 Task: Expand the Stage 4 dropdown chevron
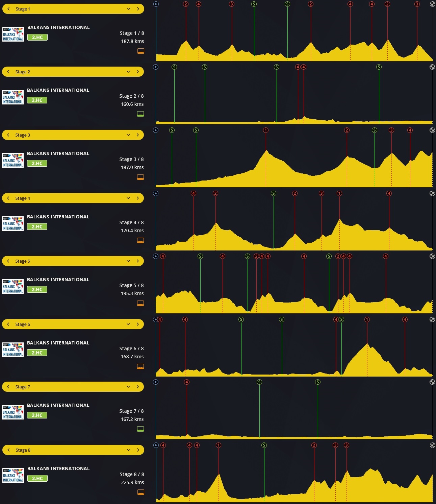128,198
